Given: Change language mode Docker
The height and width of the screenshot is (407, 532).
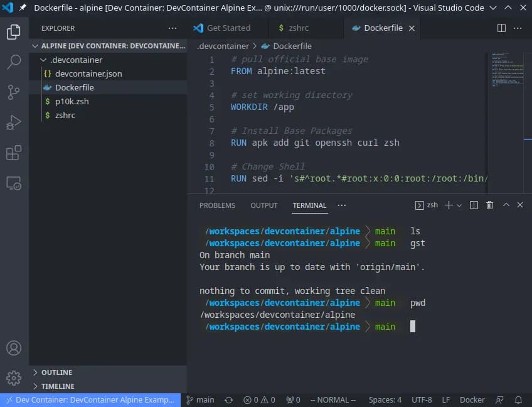Looking at the screenshot, I should 472,400.
